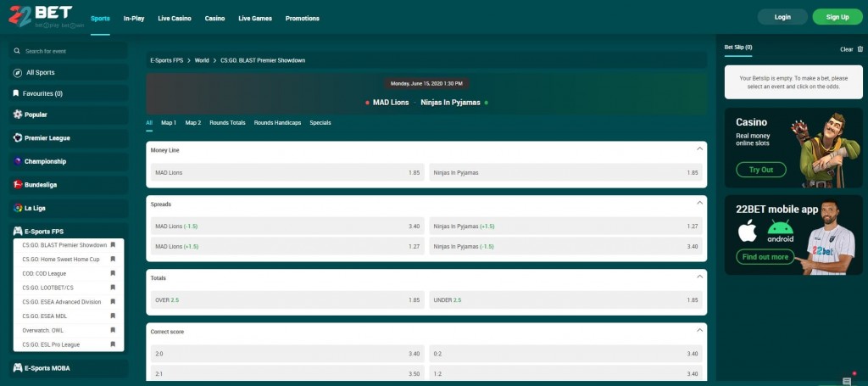Screen dimensions: 868x386
Task: Click the Login button
Action: click(782, 17)
